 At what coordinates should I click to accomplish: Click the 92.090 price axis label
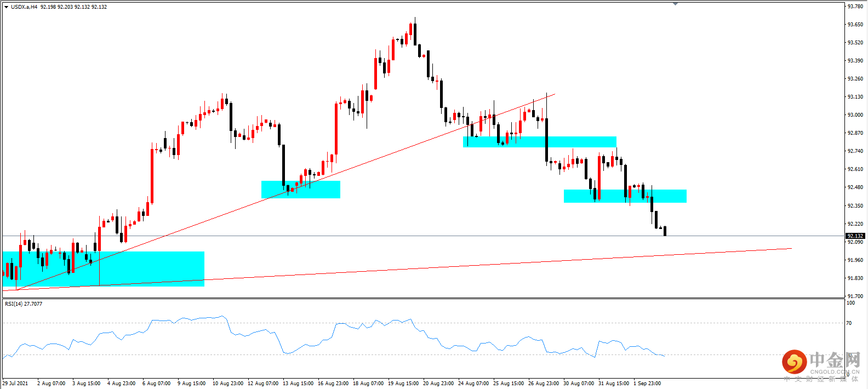click(855, 242)
